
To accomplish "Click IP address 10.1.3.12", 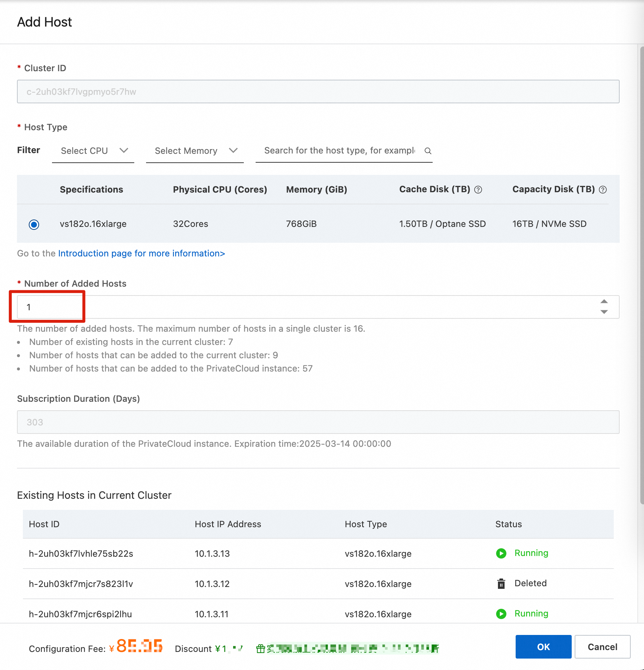I will click(212, 584).
